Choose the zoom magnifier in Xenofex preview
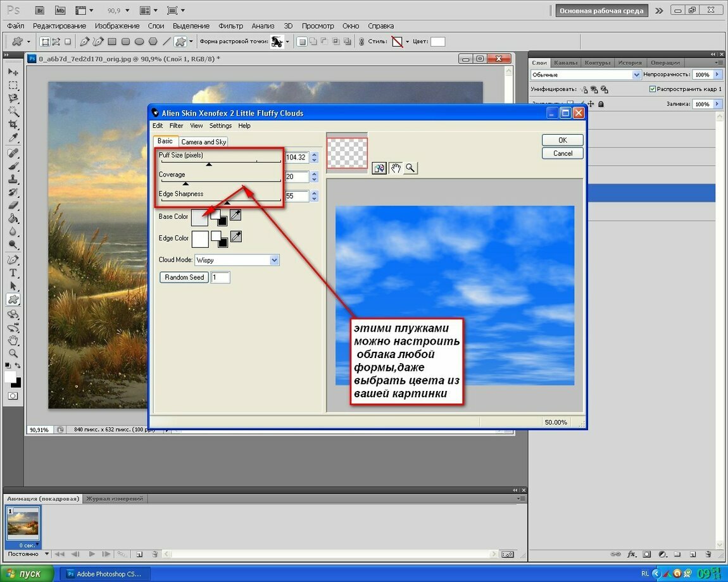The width and height of the screenshot is (728, 582). (x=410, y=168)
